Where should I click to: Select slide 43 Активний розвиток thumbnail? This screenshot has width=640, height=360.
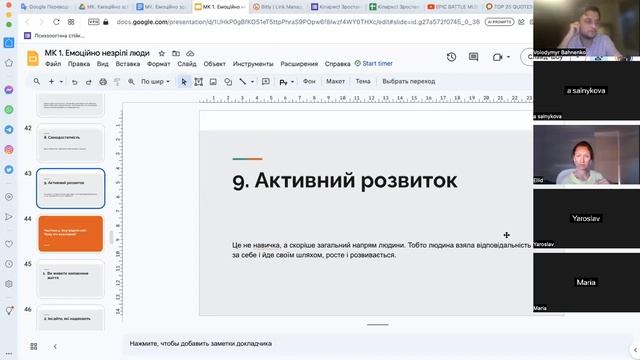[x=71, y=189]
